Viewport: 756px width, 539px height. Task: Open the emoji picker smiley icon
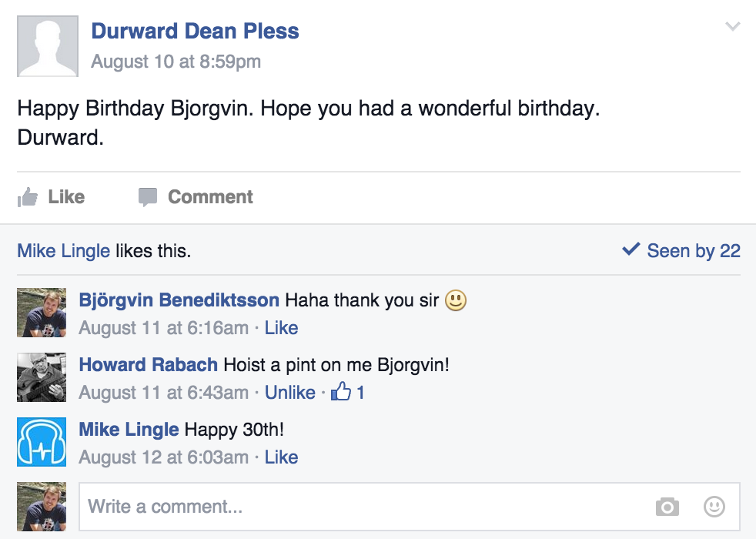[x=714, y=507]
